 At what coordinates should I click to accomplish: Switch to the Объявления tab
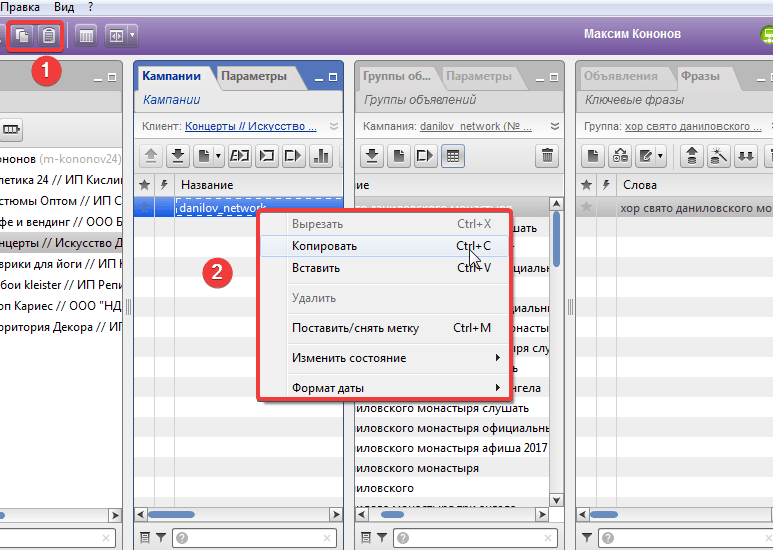pyautogui.click(x=620, y=76)
